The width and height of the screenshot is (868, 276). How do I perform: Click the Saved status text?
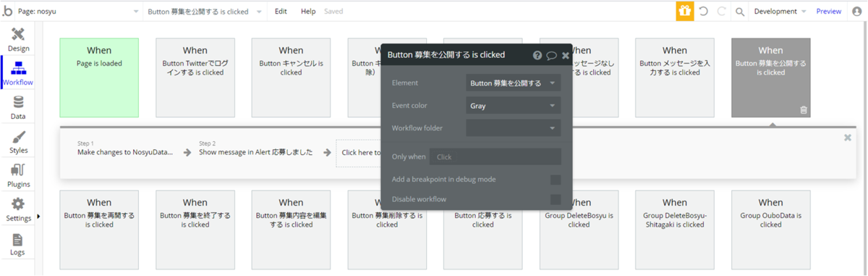tap(333, 12)
